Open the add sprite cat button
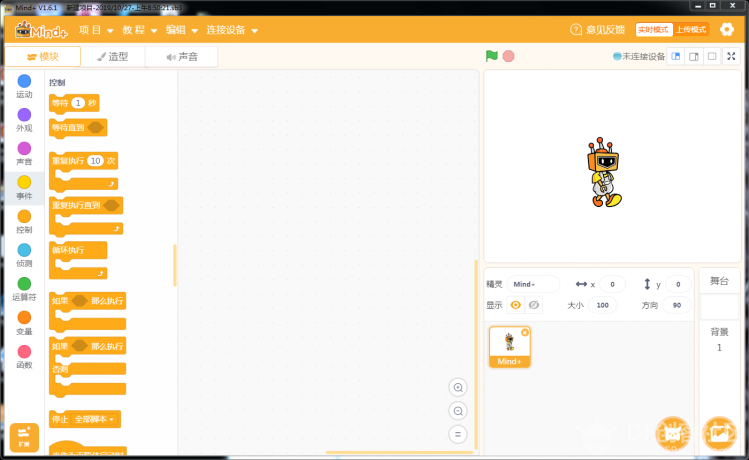The height and width of the screenshot is (460, 749). click(673, 434)
